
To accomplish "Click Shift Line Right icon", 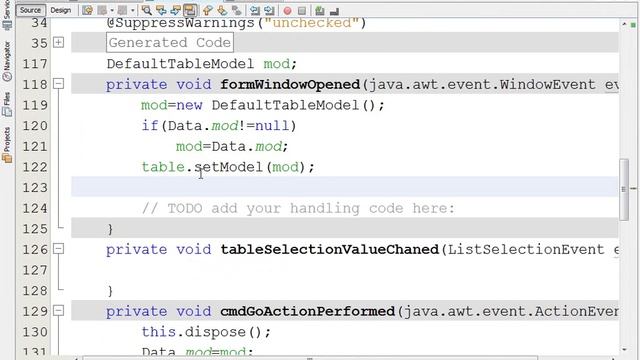I will coord(269,10).
